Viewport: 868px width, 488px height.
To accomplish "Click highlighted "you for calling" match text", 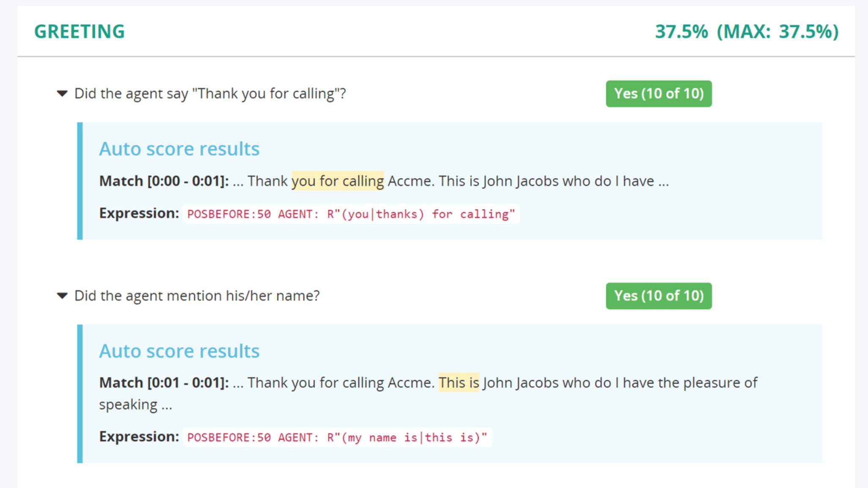I will 338,181.
